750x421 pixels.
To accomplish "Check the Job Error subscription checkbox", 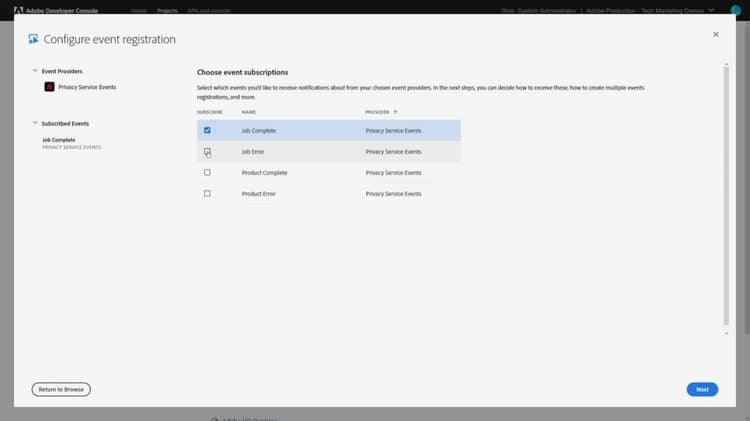I will click(x=207, y=151).
